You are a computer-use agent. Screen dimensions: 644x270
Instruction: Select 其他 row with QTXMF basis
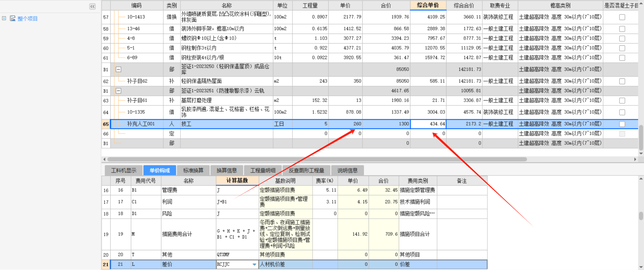(294, 255)
